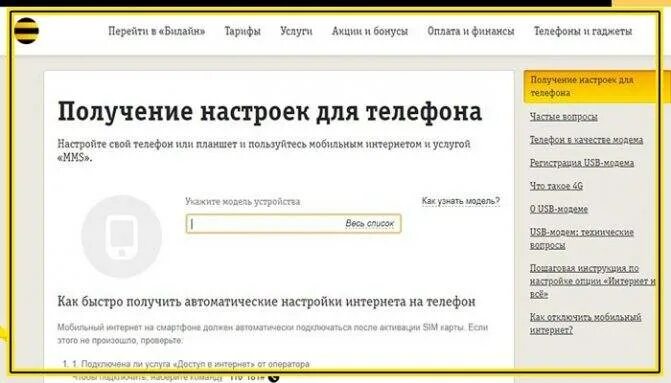Open the «Весь список» dropdown list

[369, 223]
